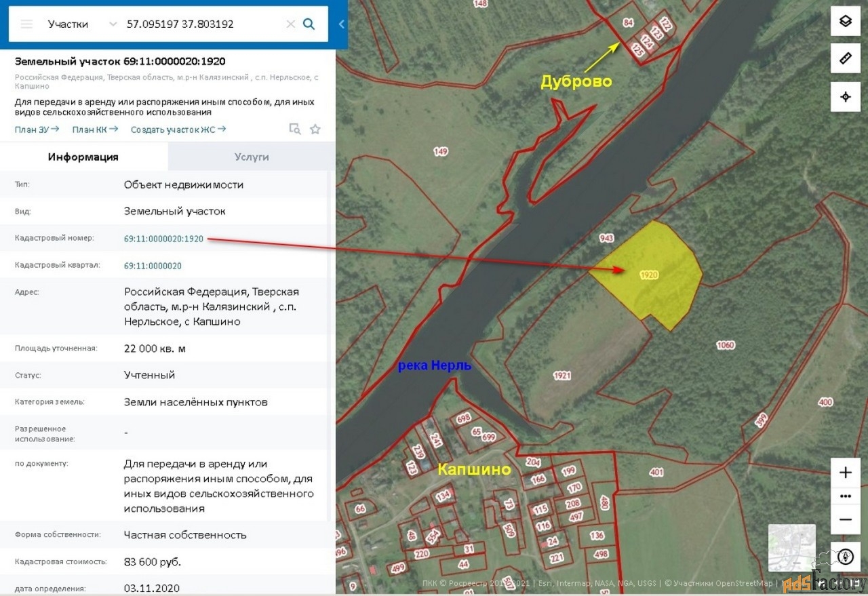Click the date value 03.11.2020
This screenshot has height=596, width=868.
(151, 589)
